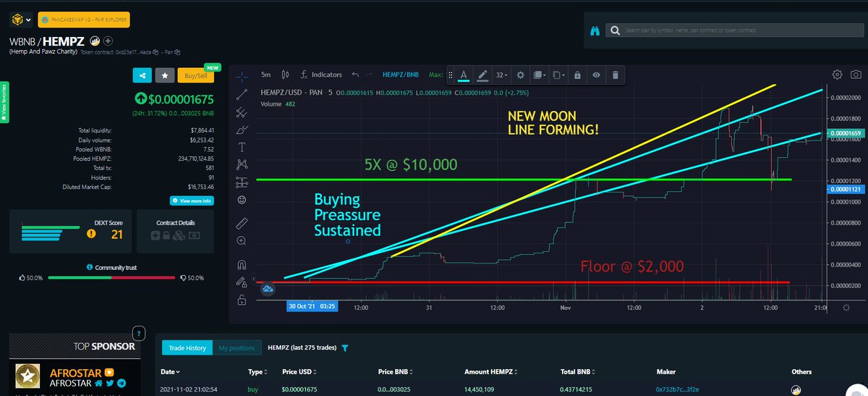
Task: Undo the last chart action
Action: (355, 75)
